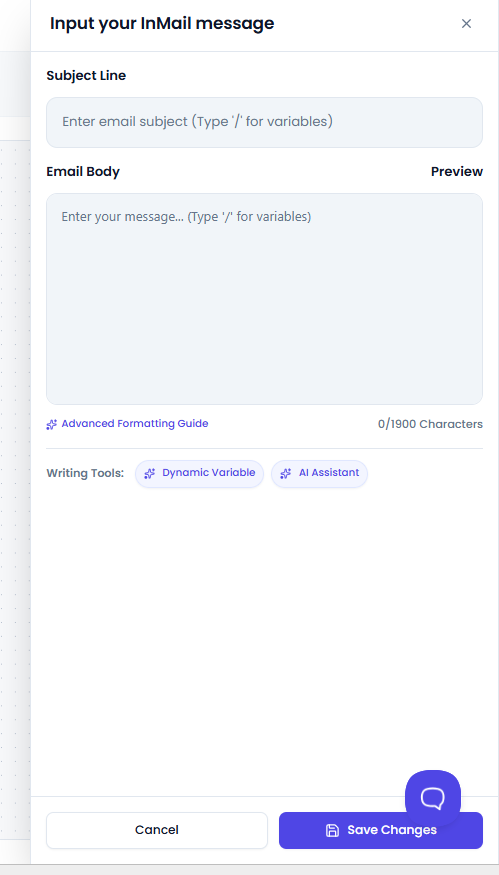
Task: Close the InMail message panel
Action: (x=466, y=23)
